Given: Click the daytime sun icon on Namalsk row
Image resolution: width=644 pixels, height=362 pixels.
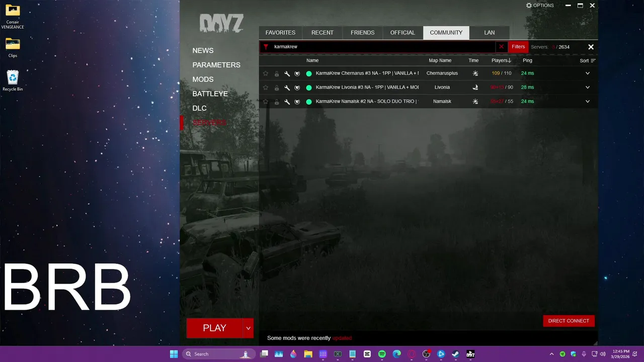Looking at the screenshot, I should click(475, 102).
